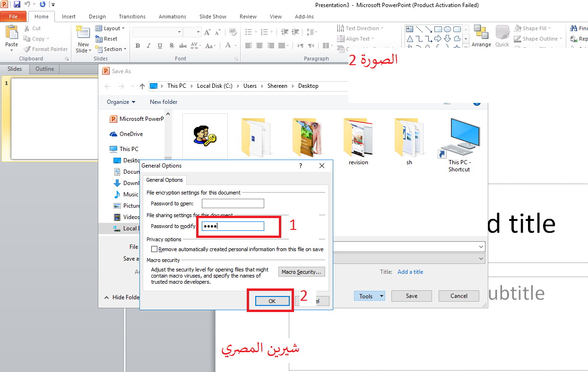Expand the font size combo box
Viewport: 588px width, 372px height.
[x=199, y=32]
